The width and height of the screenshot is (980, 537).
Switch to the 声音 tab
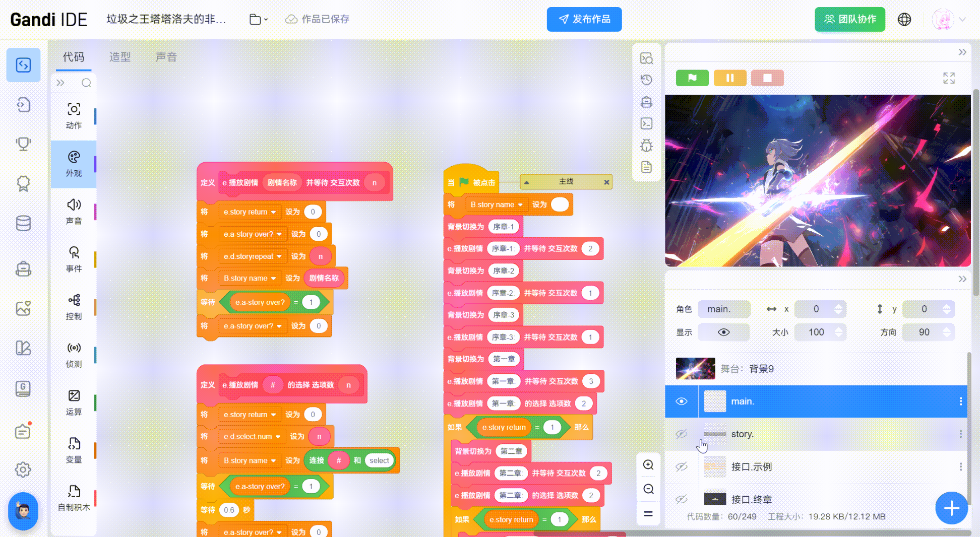[x=166, y=57]
